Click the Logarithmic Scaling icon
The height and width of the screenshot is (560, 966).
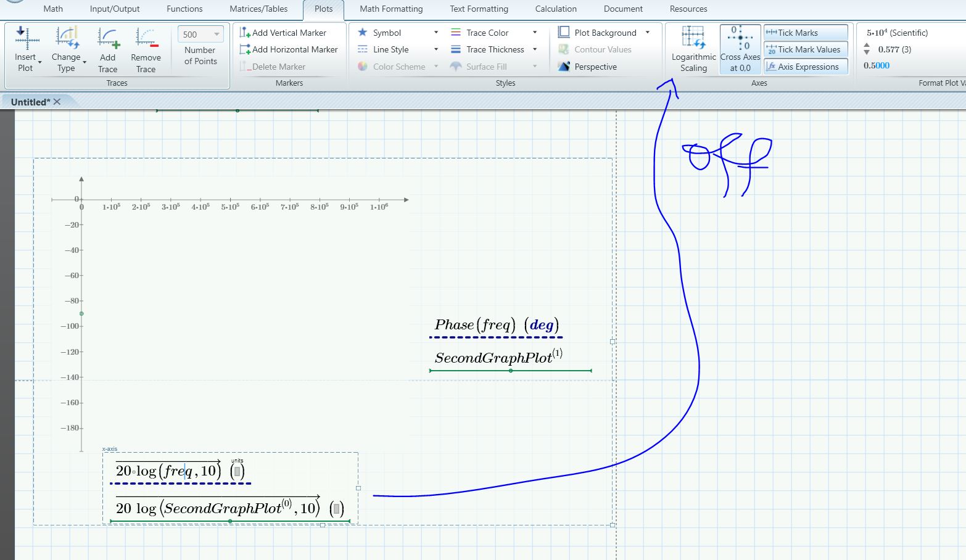click(x=693, y=38)
